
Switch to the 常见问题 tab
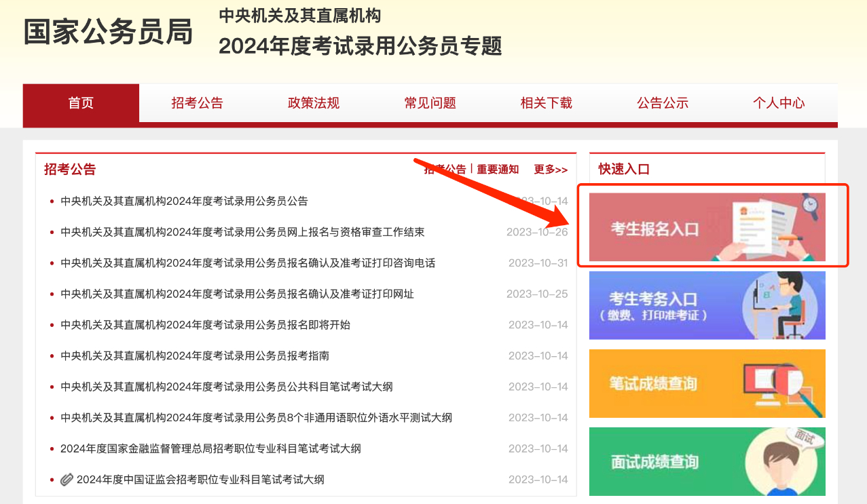click(429, 102)
